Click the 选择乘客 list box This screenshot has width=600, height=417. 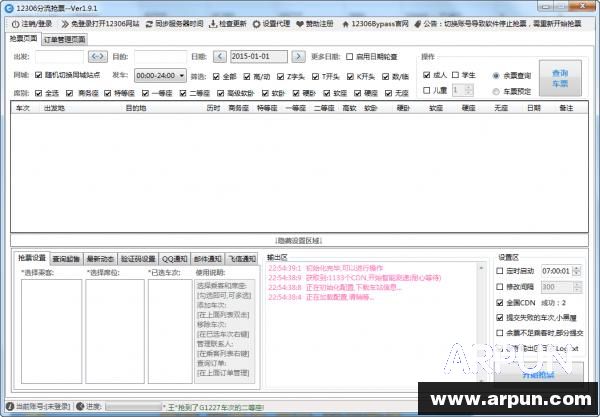click(52, 331)
